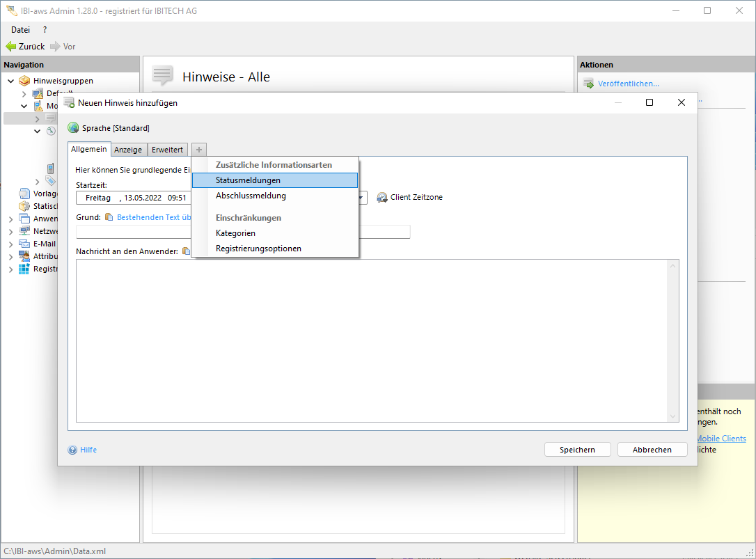Select the Hinweisgruppen box icon

click(x=24, y=81)
